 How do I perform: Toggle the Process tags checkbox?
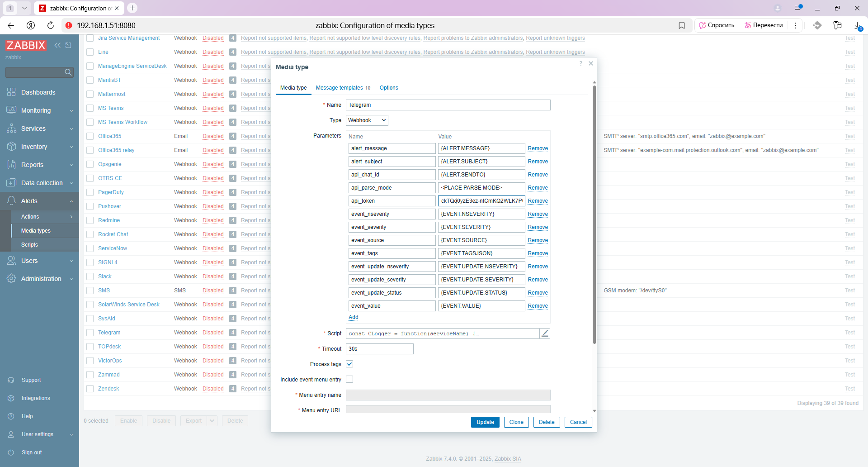pyautogui.click(x=349, y=364)
